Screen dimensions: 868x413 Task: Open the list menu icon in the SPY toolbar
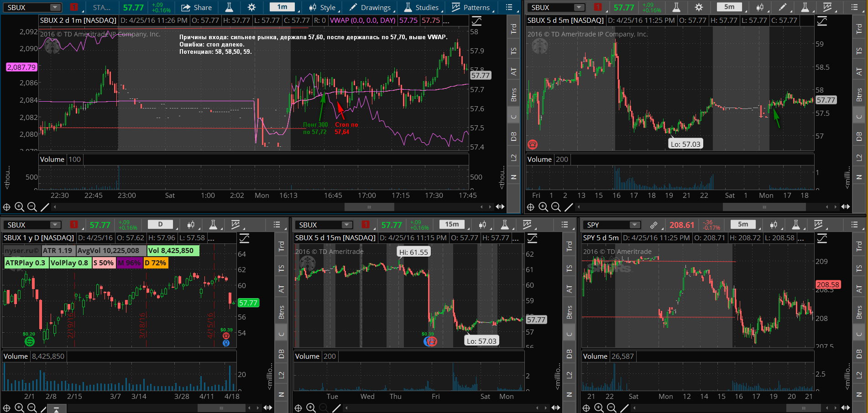click(x=854, y=225)
